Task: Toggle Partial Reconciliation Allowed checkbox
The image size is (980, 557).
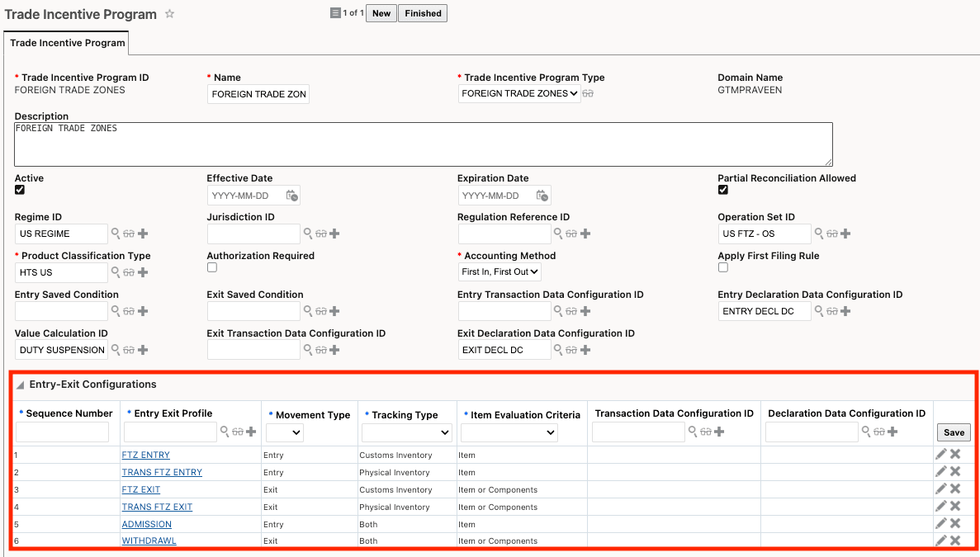Action: coord(723,190)
